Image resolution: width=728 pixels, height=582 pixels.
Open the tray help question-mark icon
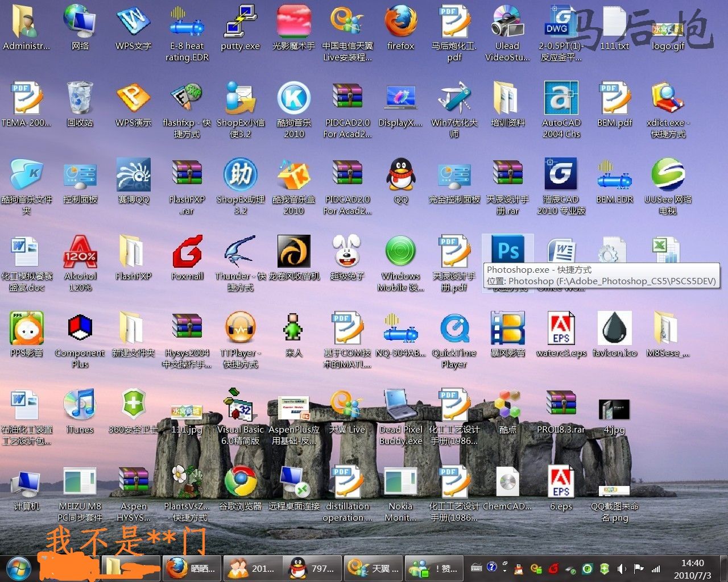[x=492, y=567]
